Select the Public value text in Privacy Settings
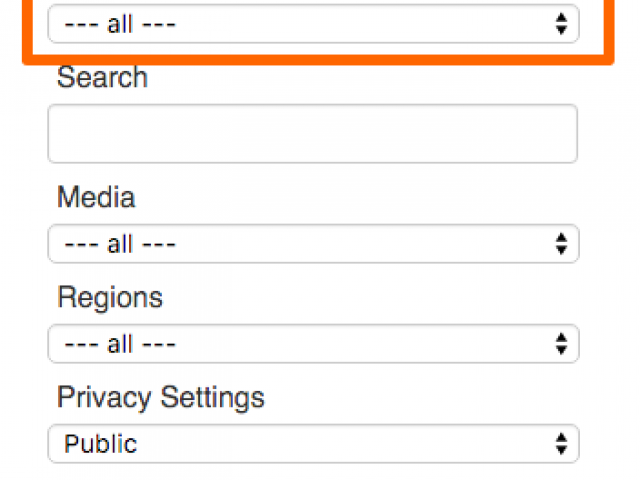 click(100, 444)
